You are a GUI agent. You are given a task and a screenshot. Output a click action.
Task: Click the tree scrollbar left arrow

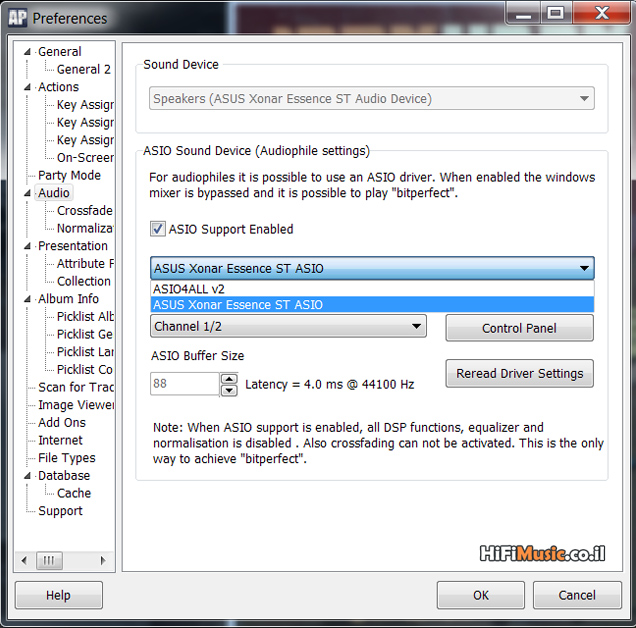[24, 561]
